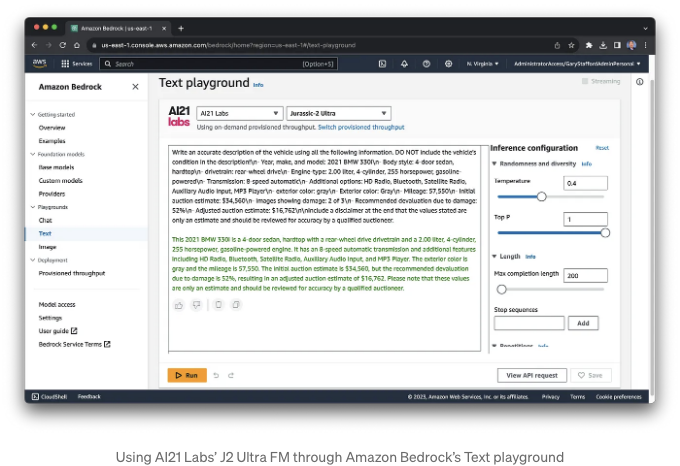Open the info panel circle icon
The width and height of the screenshot is (680, 466).
click(x=640, y=81)
